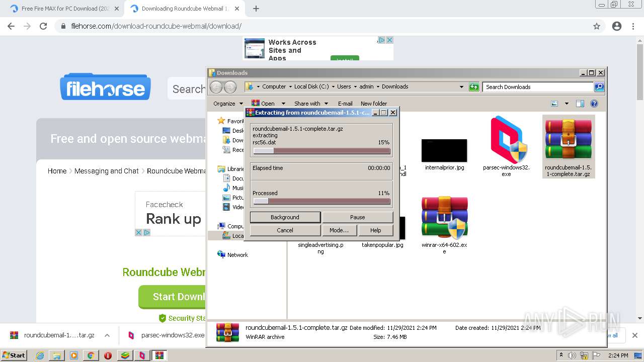
Task: Click Help in the extraction dialog
Action: [375, 230]
